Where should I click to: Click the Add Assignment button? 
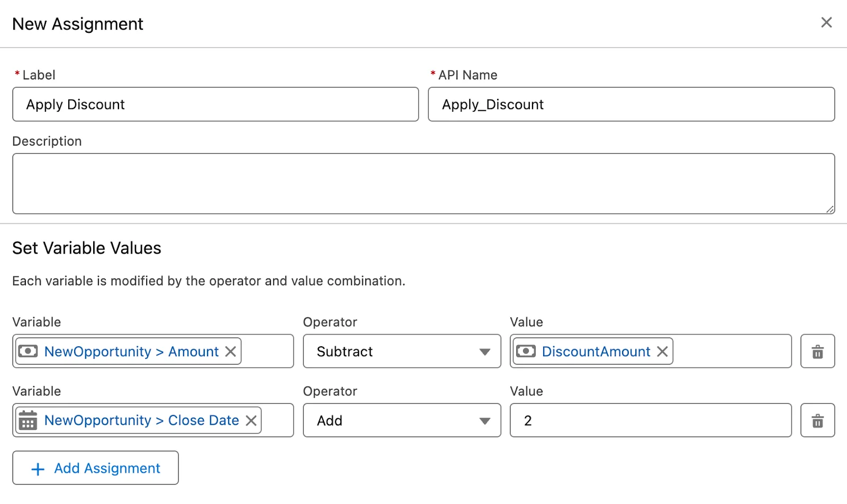(x=95, y=468)
